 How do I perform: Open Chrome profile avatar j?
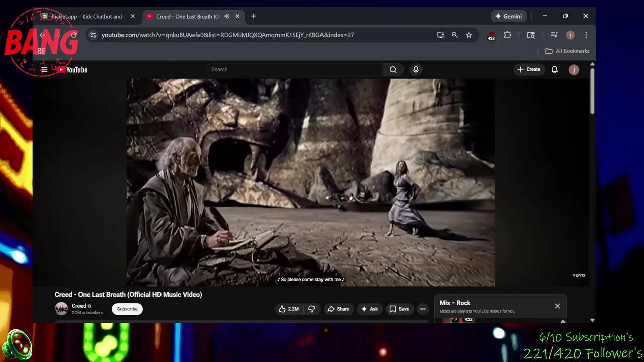570,35
